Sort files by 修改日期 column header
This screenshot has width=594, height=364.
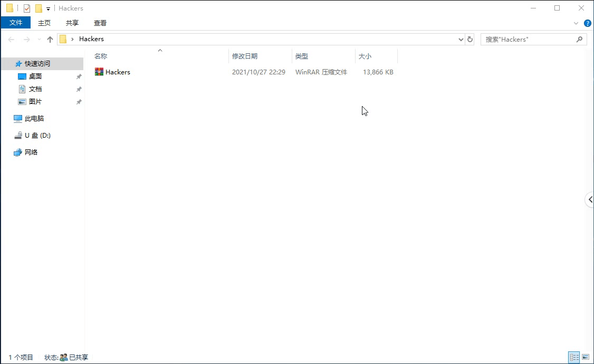[245, 56]
